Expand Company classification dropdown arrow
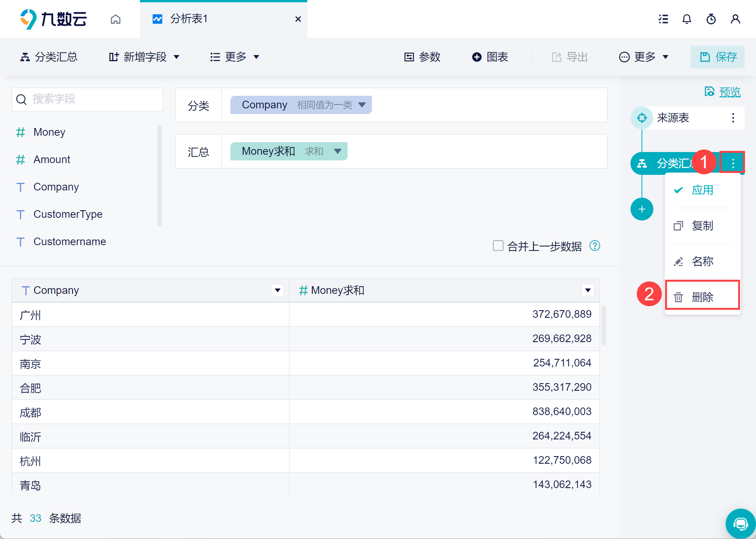Image resolution: width=756 pixels, height=539 pixels. 362,105
